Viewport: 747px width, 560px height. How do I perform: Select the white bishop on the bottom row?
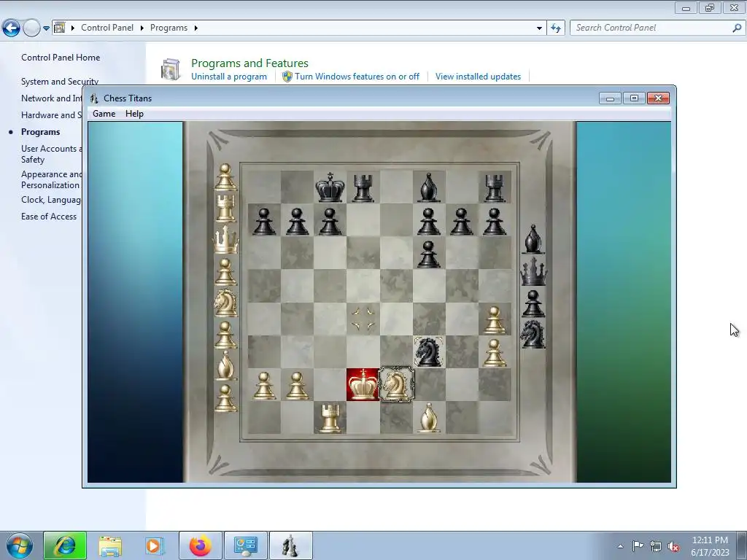(x=428, y=418)
